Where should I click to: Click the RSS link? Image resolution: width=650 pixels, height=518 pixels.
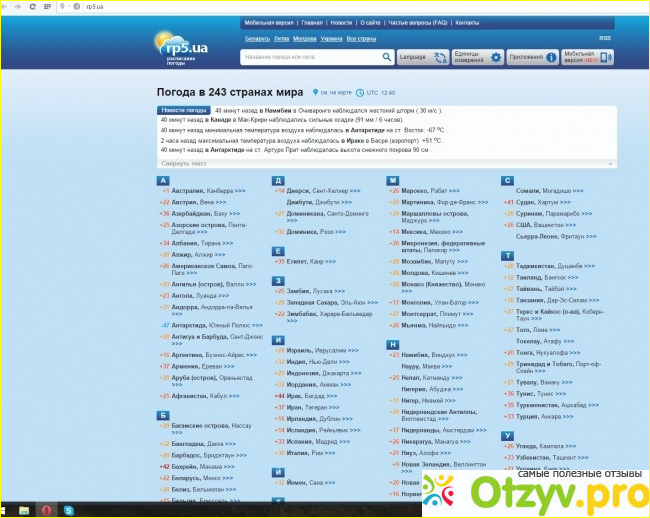605,38
